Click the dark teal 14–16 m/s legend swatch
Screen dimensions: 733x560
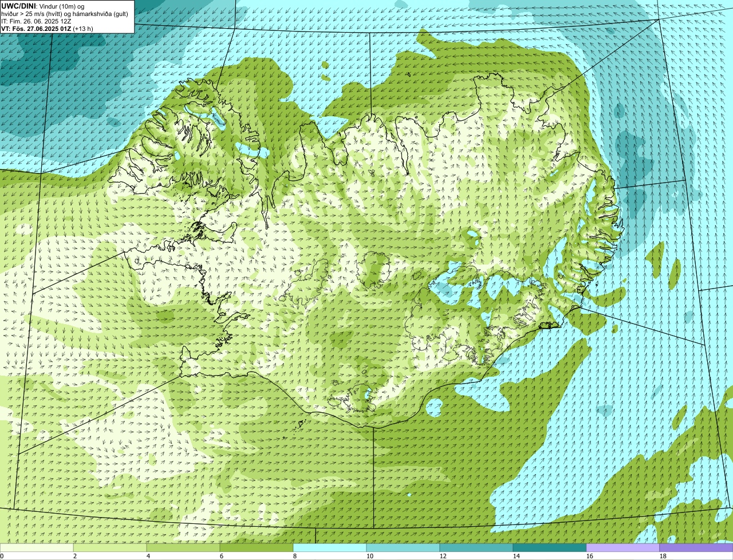[x=550, y=547]
